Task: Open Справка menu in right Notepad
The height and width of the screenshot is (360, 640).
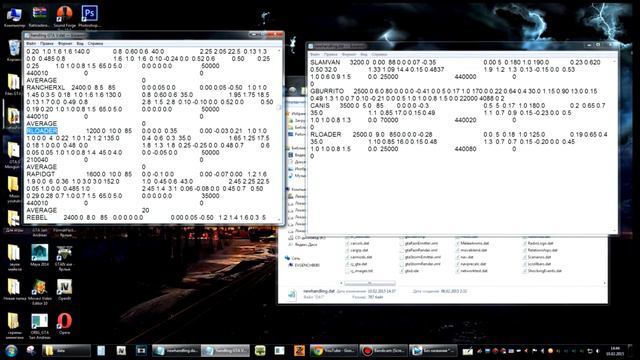Action: coord(379,54)
